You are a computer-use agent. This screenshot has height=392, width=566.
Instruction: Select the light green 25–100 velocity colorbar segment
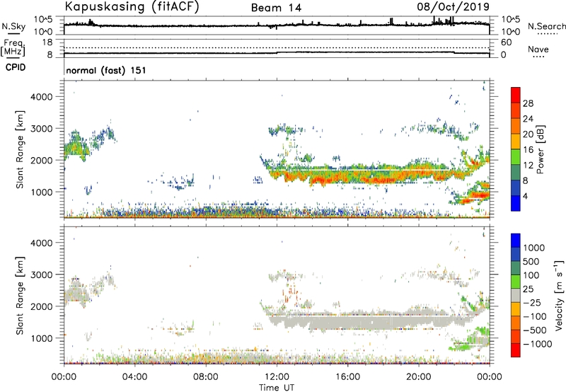516,282
